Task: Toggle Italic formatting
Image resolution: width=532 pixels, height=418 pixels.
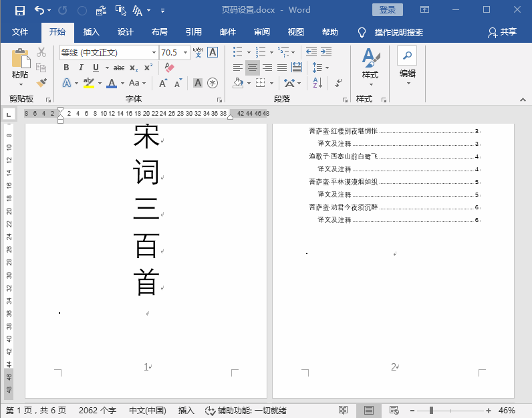Action: pyautogui.click(x=81, y=68)
